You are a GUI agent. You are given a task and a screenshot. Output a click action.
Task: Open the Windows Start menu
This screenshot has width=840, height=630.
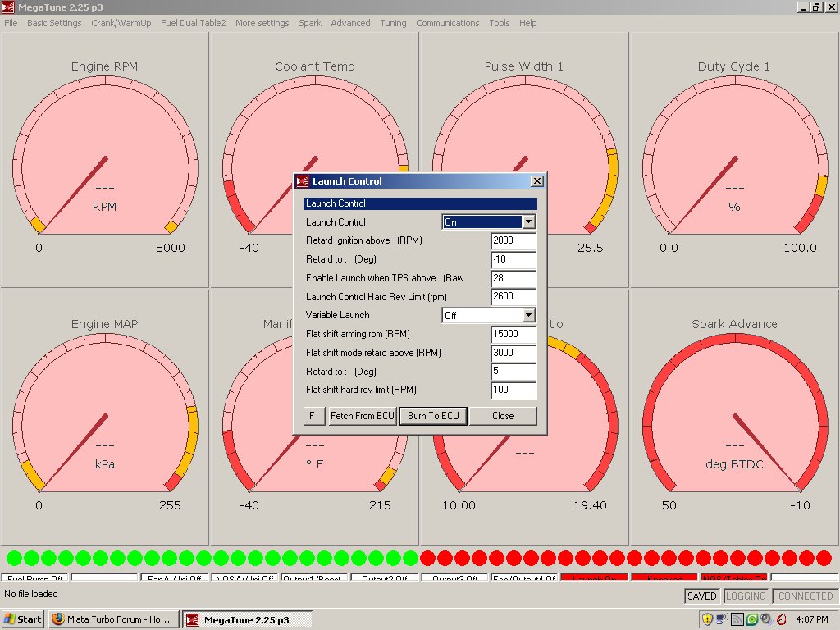(x=23, y=619)
